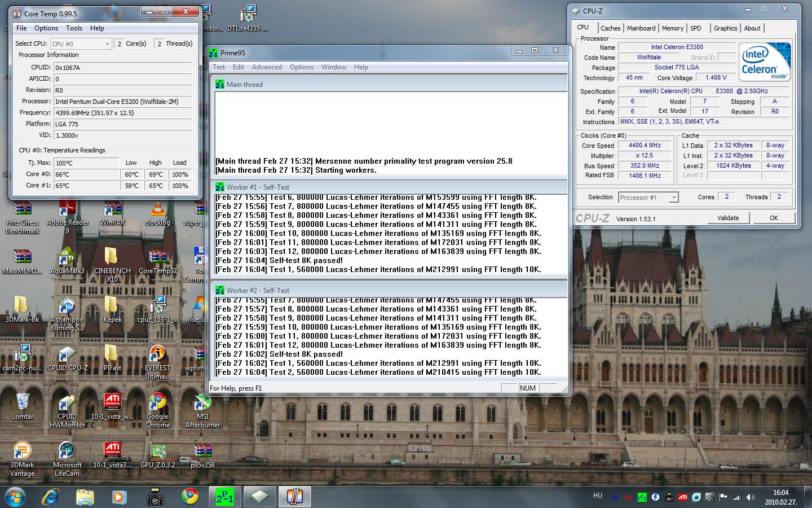Open the Window menu in Prime95
The height and width of the screenshot is (508, 812).
pyautogui.click(x=334, y=67)
